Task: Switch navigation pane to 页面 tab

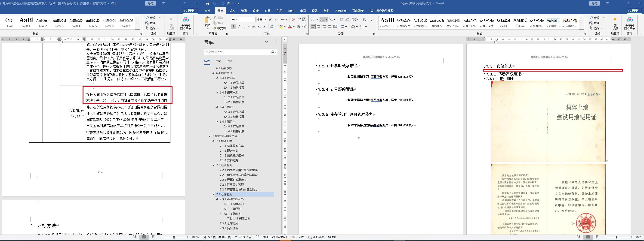Action: (x=218, y=61)
